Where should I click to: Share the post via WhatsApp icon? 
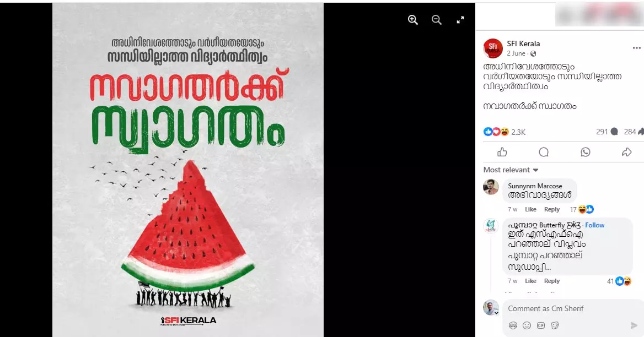pos(585,153)
